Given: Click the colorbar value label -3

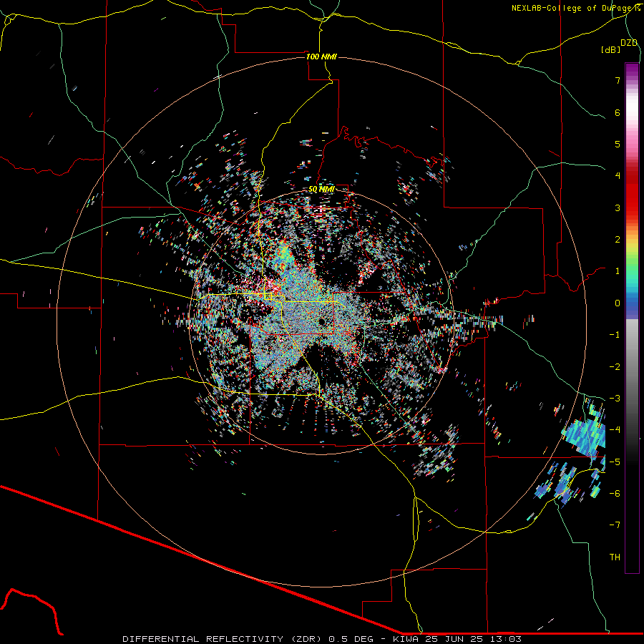Looking at the screenshot, I should (615, 399).
